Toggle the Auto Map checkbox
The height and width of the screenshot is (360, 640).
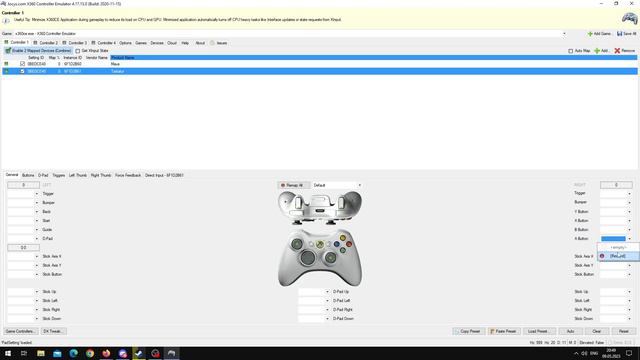[571, 51]
